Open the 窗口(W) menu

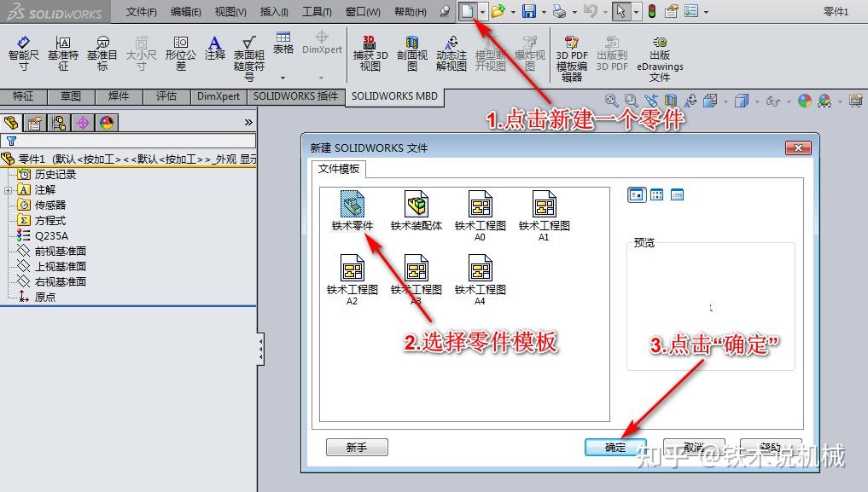point(363,12)
